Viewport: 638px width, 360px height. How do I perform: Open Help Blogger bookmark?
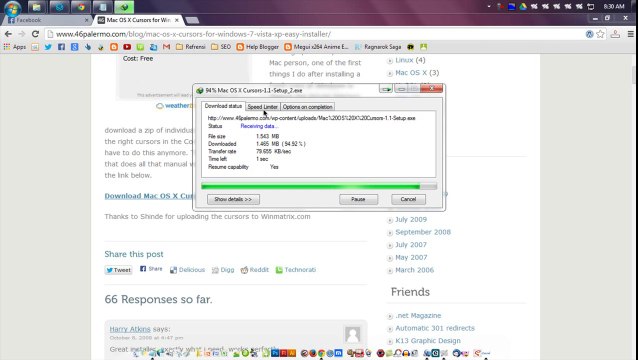pos(258,47)
